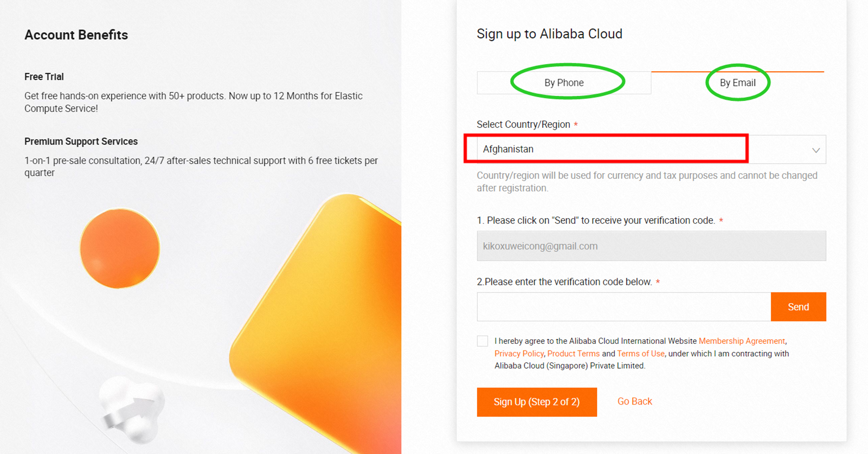Click the greyed-out email address field
The image size is (868, 454).
point(651,246)
